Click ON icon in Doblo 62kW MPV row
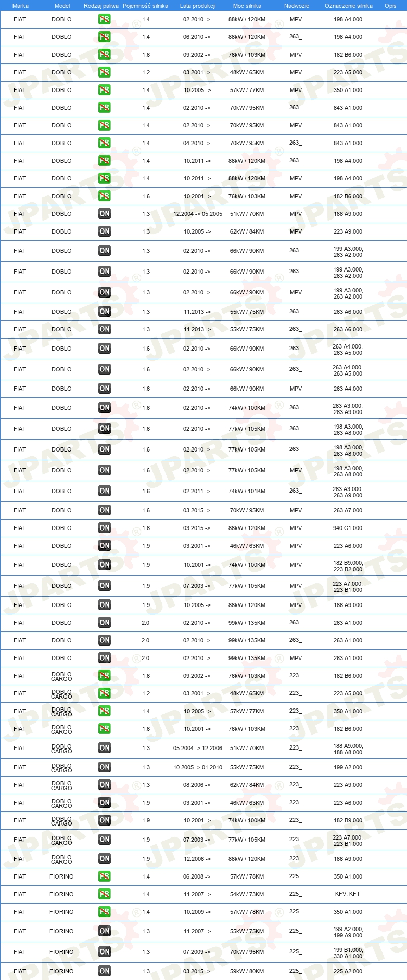The width and height of the screenshot is (407, 980). pos(105,231)
